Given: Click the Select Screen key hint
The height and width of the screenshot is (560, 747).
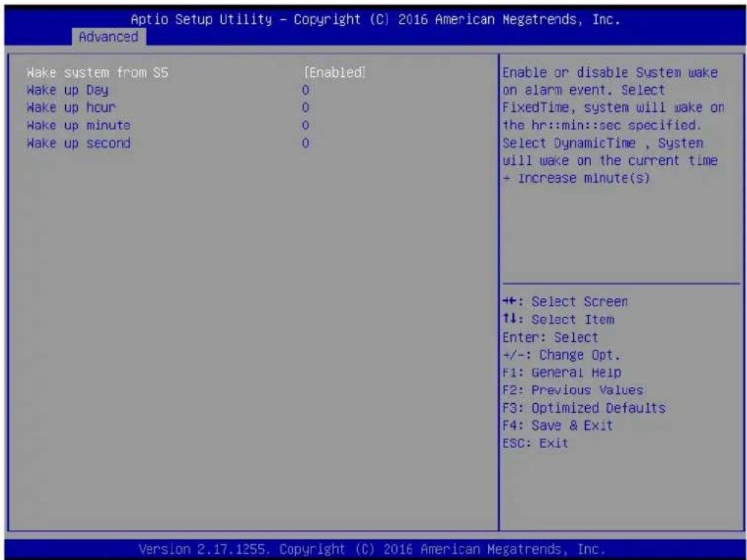Looking at the screenshot, I should click(565, 302).
